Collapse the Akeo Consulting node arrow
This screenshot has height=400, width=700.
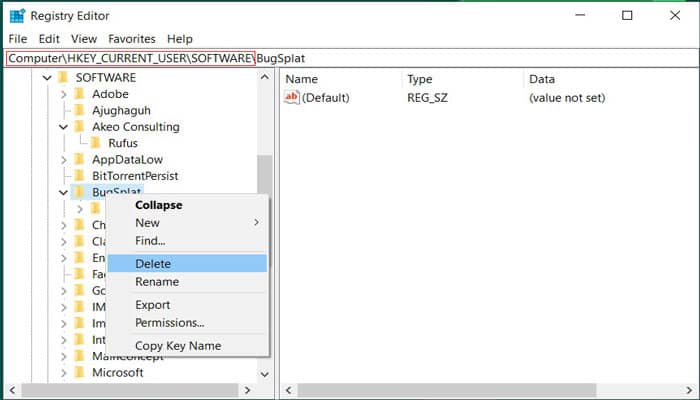pyautogui.click(x=64, y=127)
